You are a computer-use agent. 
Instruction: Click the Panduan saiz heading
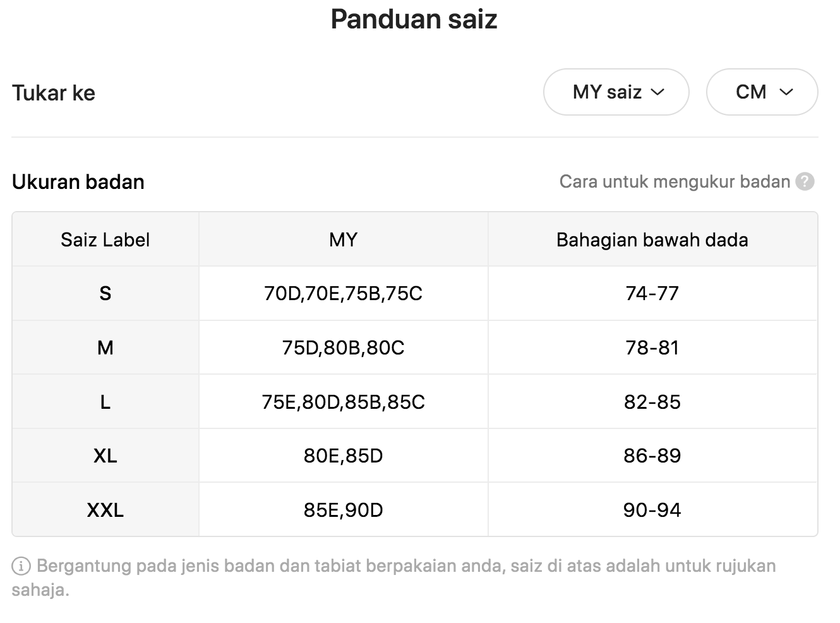414,20
